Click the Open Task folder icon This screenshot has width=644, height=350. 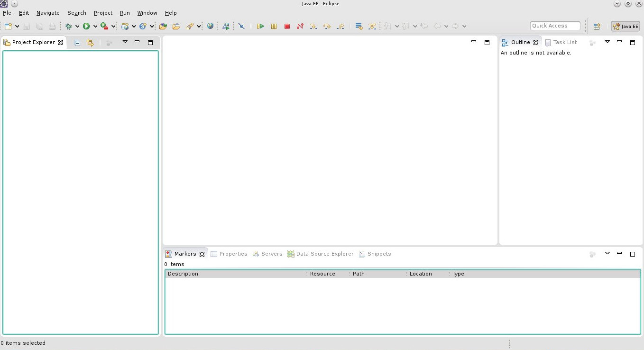pos(176,27)
